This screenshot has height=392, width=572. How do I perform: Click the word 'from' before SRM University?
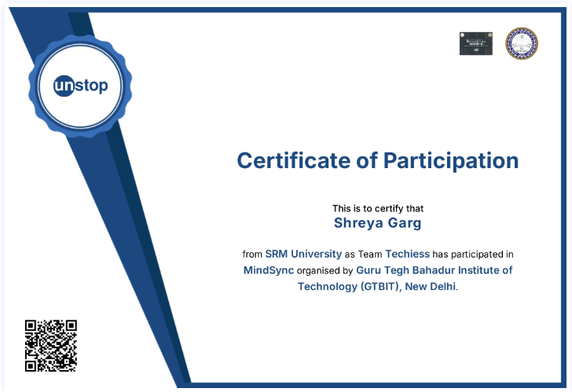[252, 255]
